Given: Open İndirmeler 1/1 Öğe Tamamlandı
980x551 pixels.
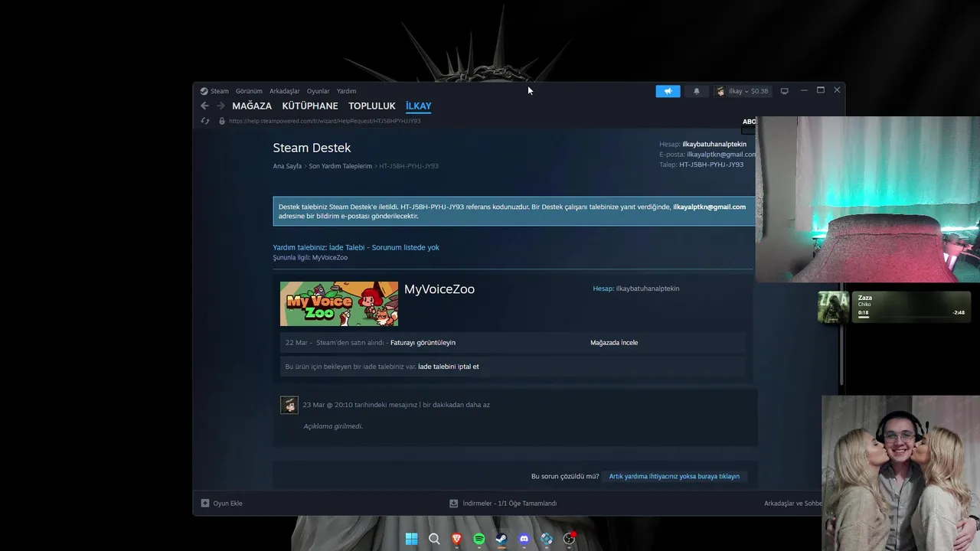Looking at the screenshot, I should point(503,503).
